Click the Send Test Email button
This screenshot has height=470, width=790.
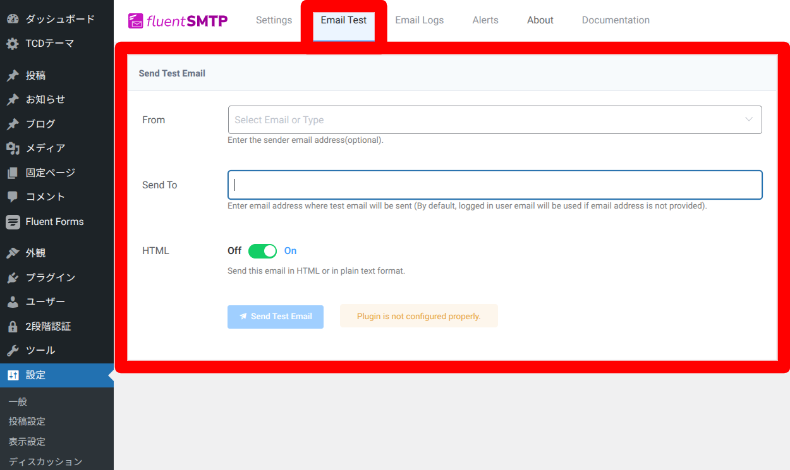click(x=276, y=317)
